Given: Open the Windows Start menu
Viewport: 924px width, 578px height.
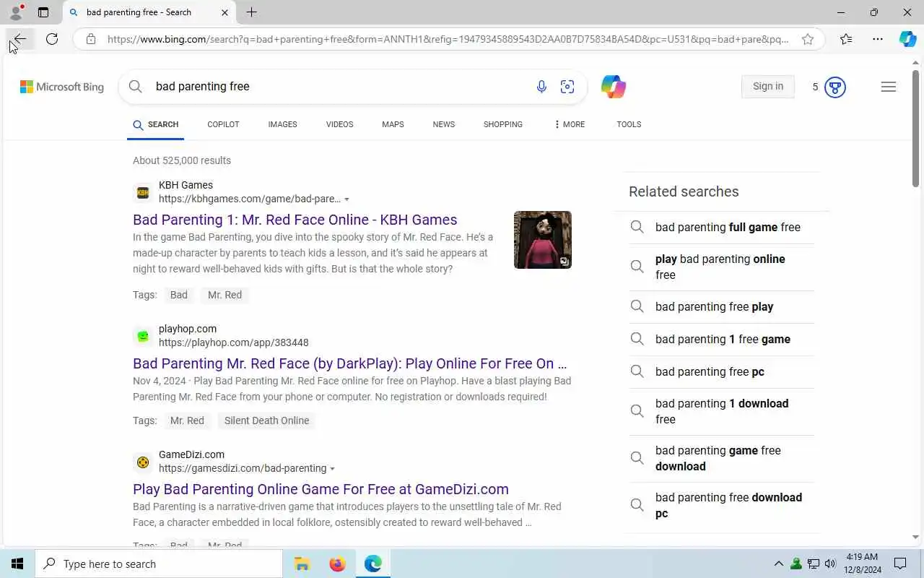Looking at the screenshot, I should tap(17, 564).
